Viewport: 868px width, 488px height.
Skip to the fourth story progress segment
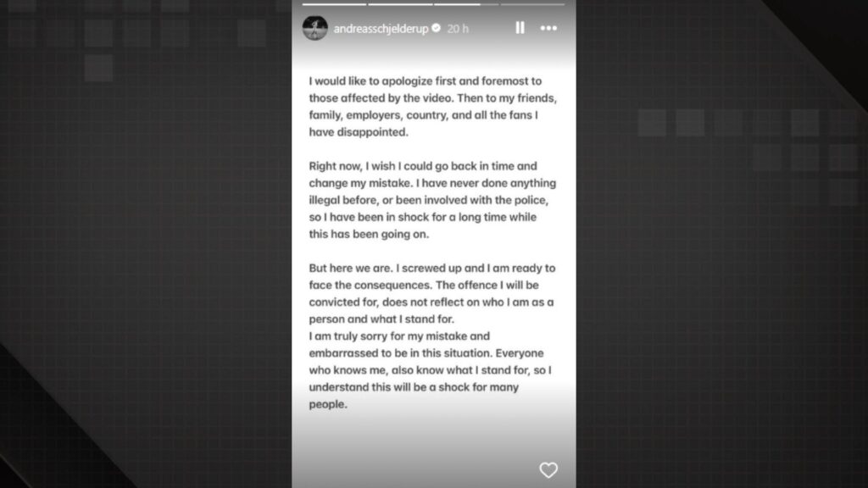(x=534, y=3)
